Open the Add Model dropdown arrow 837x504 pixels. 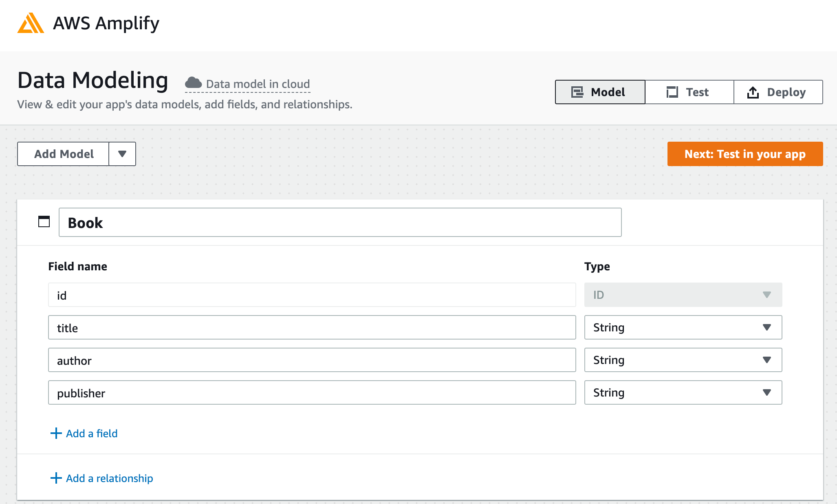[122, 154]
